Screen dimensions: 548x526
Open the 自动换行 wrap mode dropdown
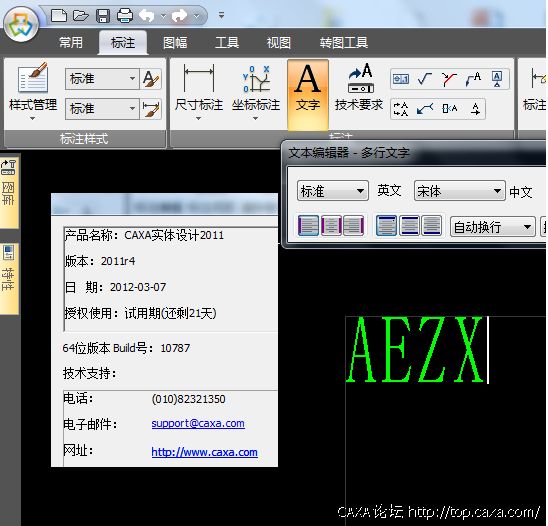[x=493, y=227]
